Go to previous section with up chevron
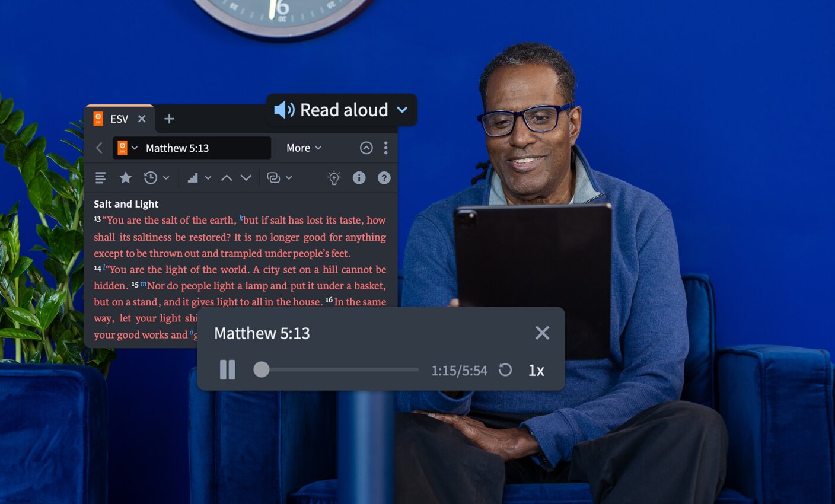Image resolution: width=835 pixels, height=504 pixels. tap(227, 178)
